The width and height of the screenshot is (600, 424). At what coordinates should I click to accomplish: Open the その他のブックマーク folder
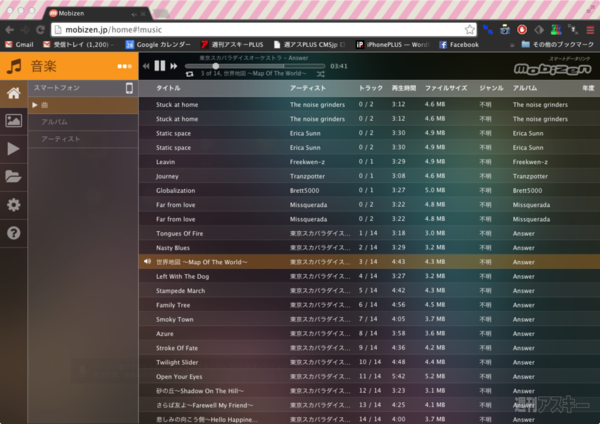pyautogui.click(x=558, y=45)
